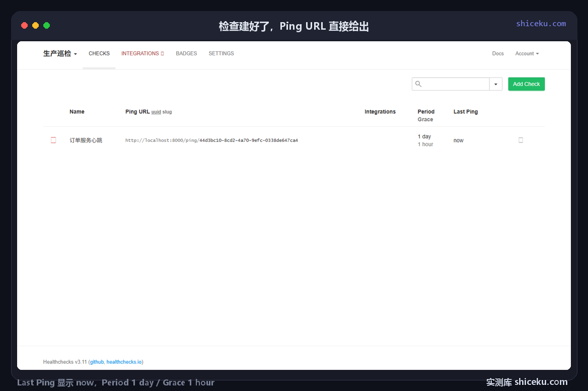
Task: Open the Account dropdown menu
Action: (x=527, y=54)
